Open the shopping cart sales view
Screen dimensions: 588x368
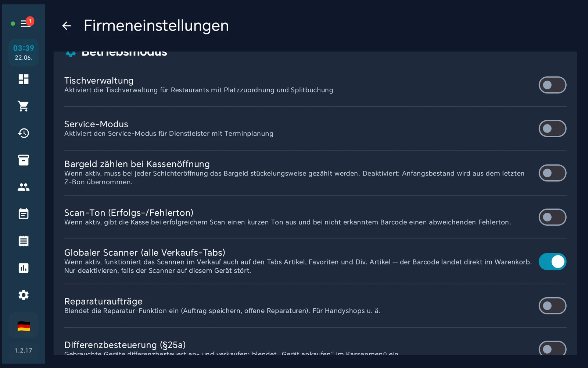pos(24,106)
